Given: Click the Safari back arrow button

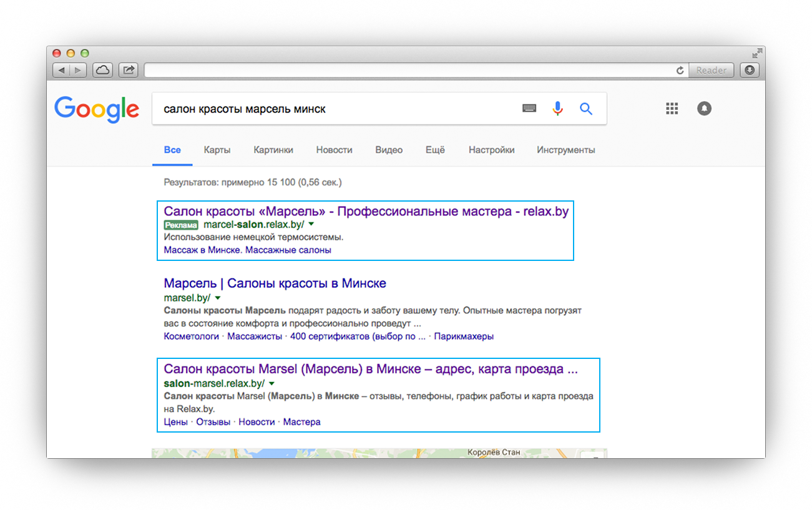Looking at the screenshot, I should click(x=61, y=70).
